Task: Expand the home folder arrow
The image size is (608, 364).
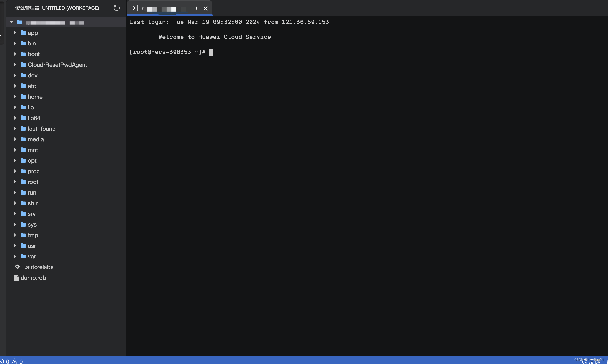Action: (x=15, y=97)
